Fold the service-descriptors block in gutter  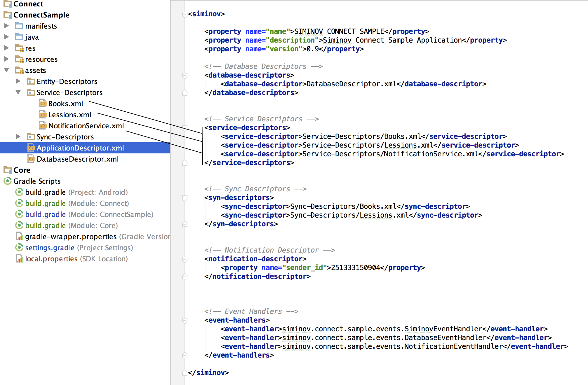click(185, 128)
